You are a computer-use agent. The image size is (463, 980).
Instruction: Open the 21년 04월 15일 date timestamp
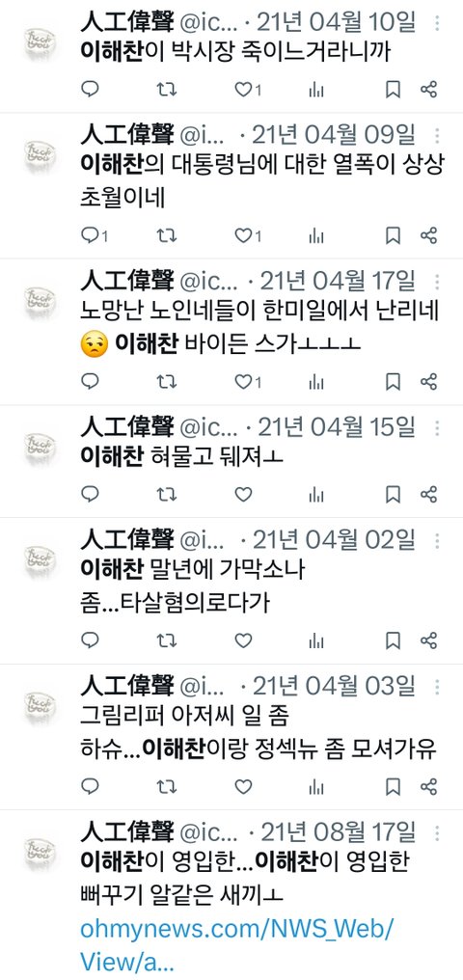click(x=336, y=427)
